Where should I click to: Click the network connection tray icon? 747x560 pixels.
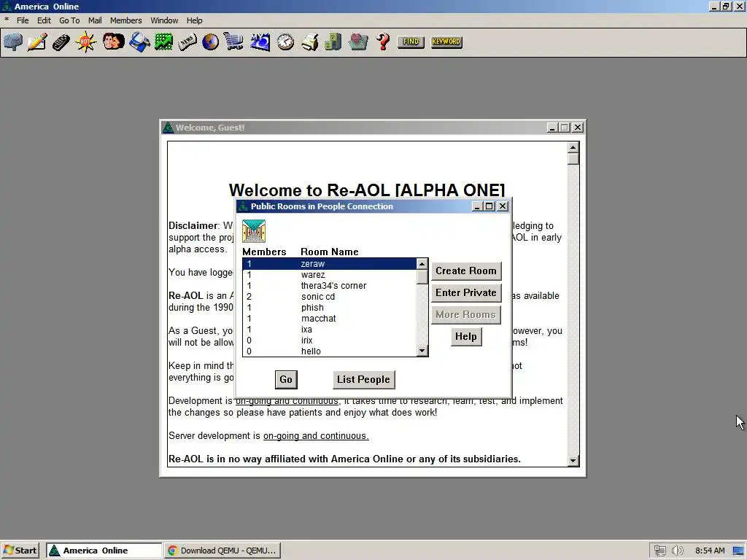tap(659, 551)
